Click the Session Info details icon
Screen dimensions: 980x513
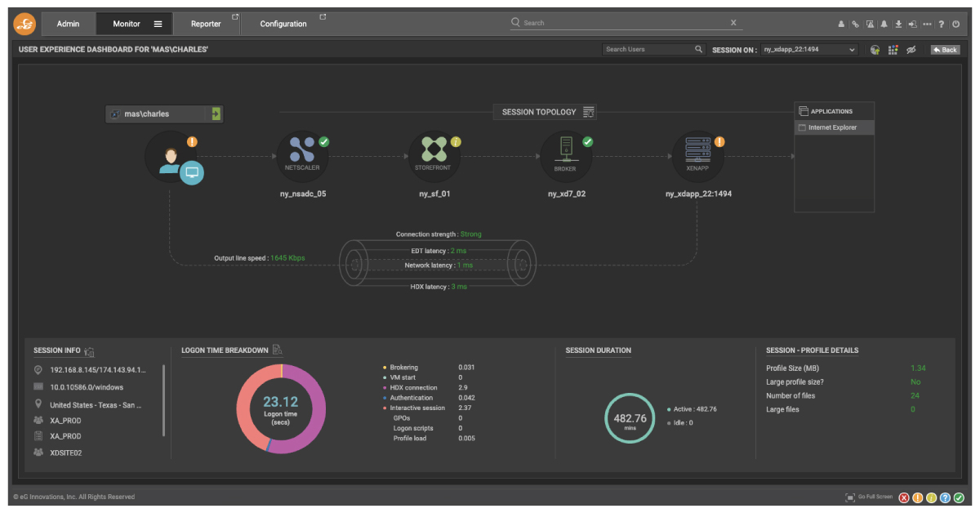pos(89,351)
